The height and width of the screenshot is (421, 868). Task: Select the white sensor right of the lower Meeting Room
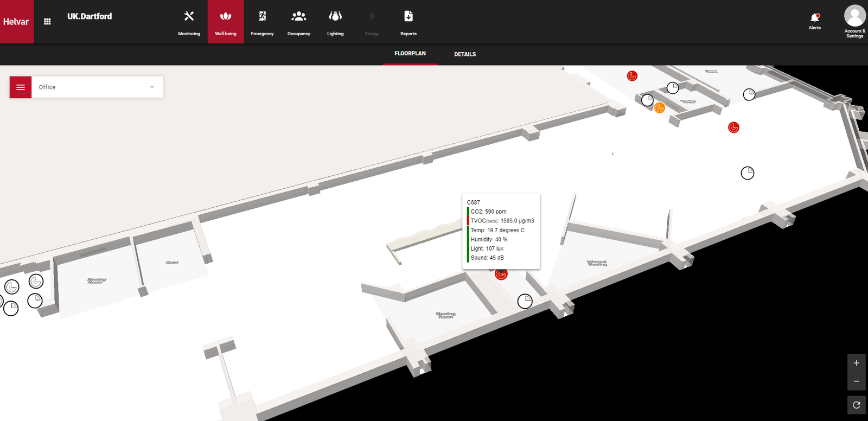click(525, 301)
